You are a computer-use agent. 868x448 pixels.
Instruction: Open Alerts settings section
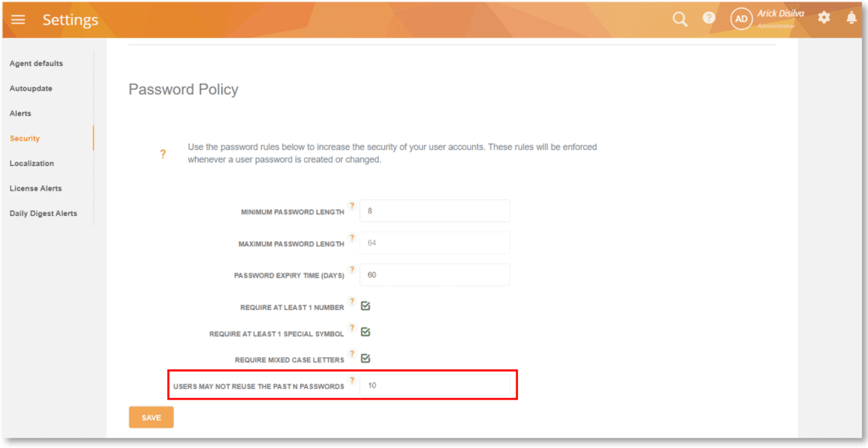click(20, 113)
